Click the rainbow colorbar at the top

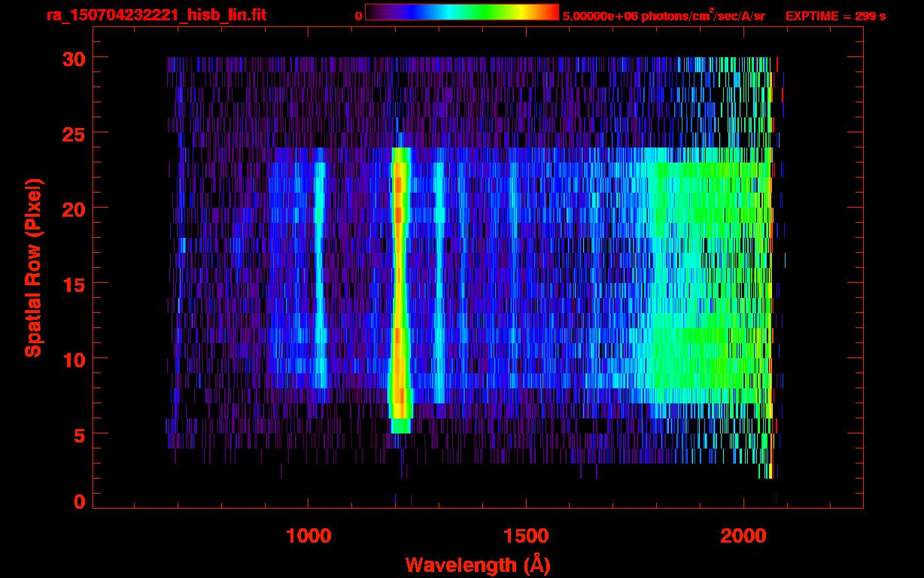(461, 12)
